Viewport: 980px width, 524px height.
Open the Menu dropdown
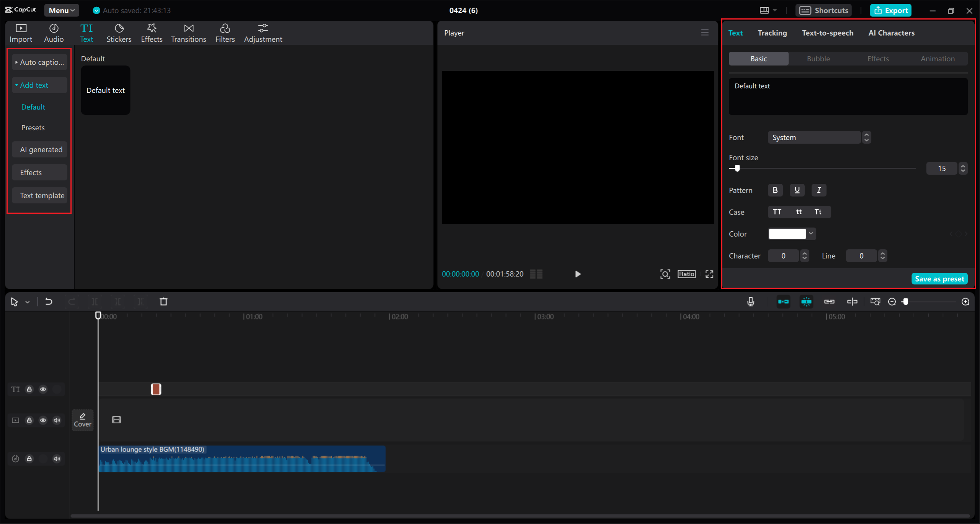pos(61,10)
